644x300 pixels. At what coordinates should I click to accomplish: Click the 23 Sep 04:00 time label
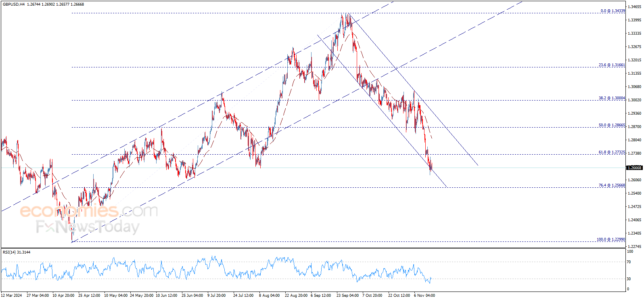(347, 296)
